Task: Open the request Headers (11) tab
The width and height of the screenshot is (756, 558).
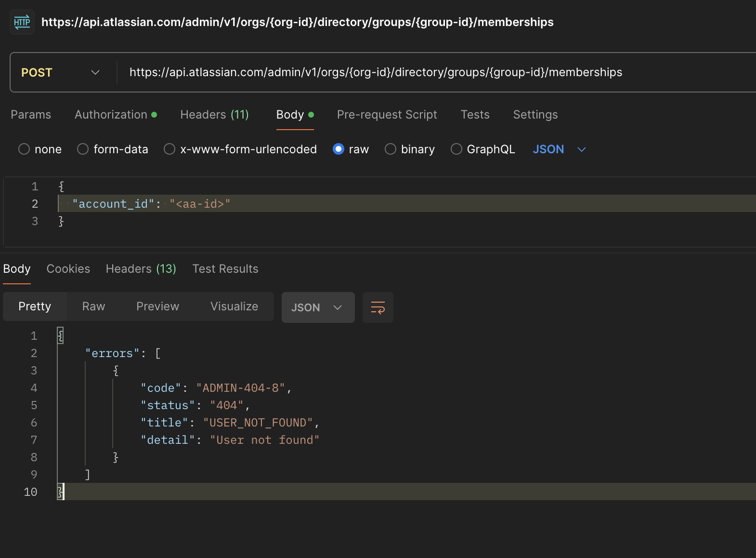Action: point(214,115)
